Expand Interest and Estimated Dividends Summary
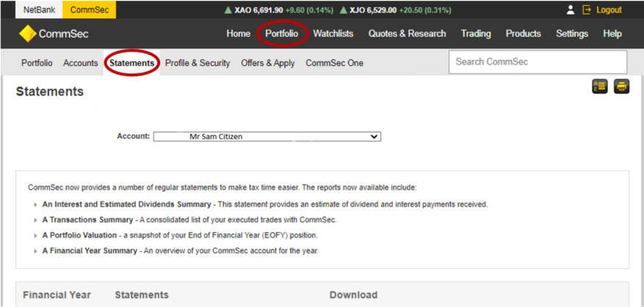 pos(35,205)
